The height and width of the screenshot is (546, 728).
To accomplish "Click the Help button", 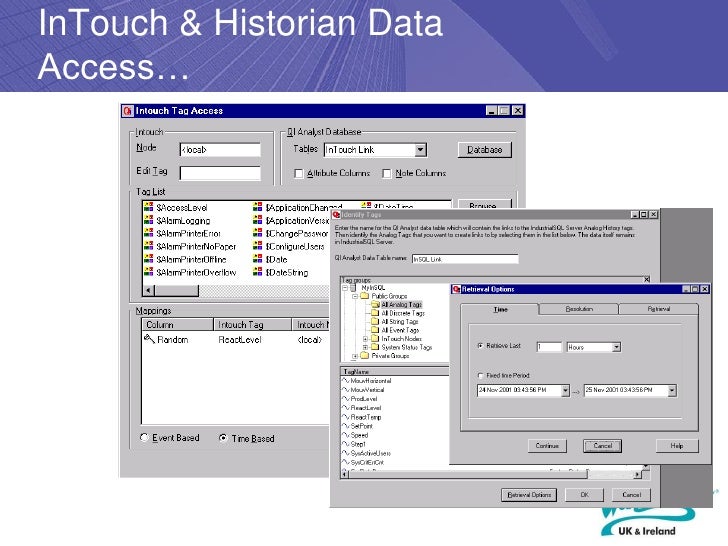I will coord(677,446).
